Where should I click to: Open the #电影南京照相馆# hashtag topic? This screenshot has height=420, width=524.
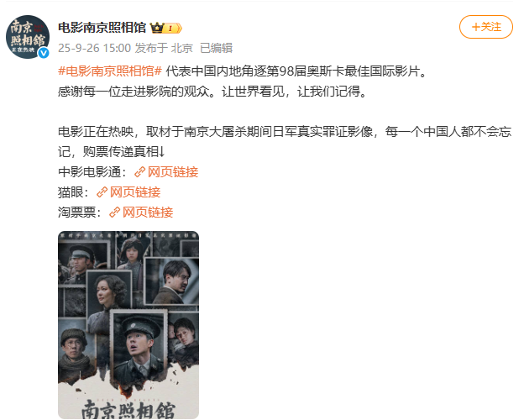point(110,71)
